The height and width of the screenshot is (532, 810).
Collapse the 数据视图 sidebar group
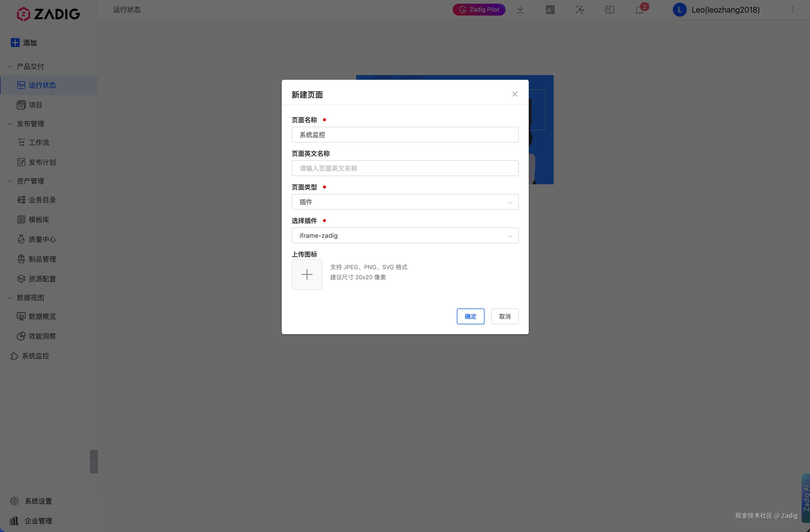coord(10,297)
